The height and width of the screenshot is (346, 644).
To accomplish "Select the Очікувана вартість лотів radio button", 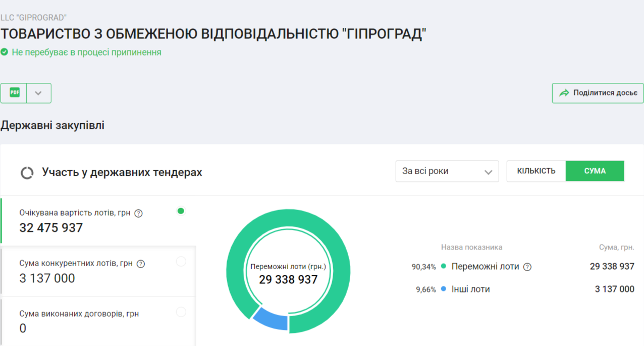I will click(181, 211).
